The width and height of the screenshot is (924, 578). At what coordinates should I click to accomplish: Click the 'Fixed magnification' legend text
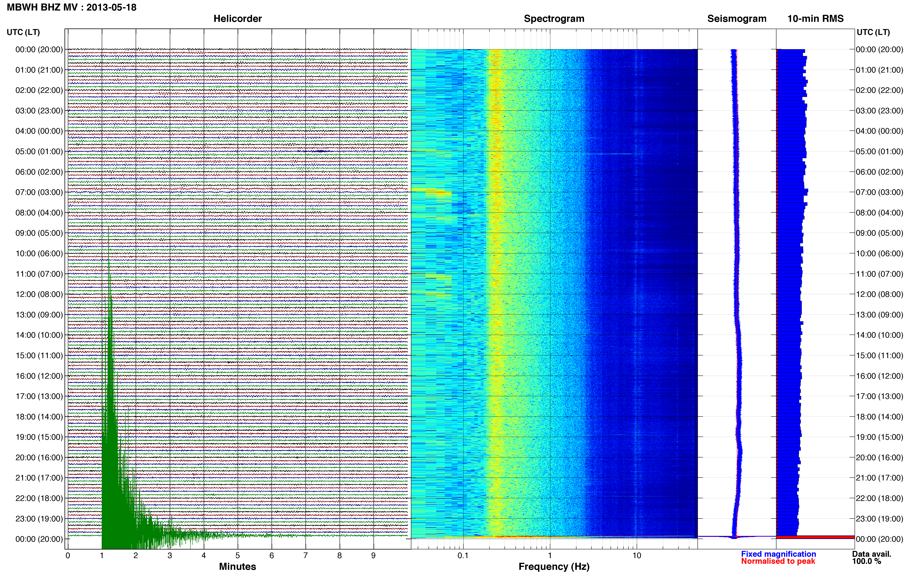click(778, 554)
